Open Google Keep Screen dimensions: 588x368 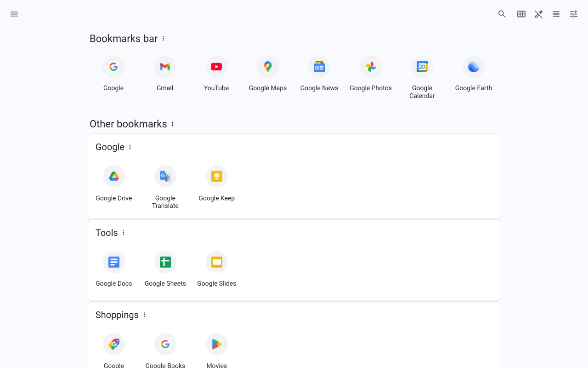click(x=216, y=176)
